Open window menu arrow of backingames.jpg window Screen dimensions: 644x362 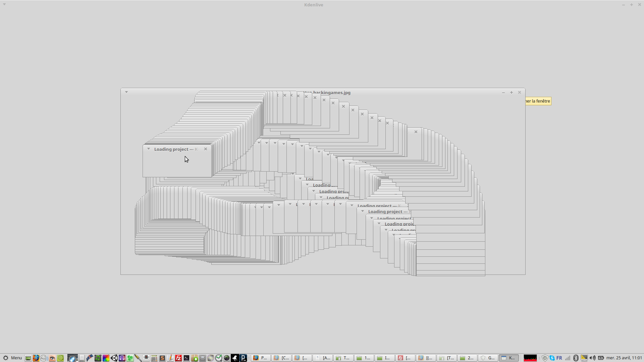126,92
